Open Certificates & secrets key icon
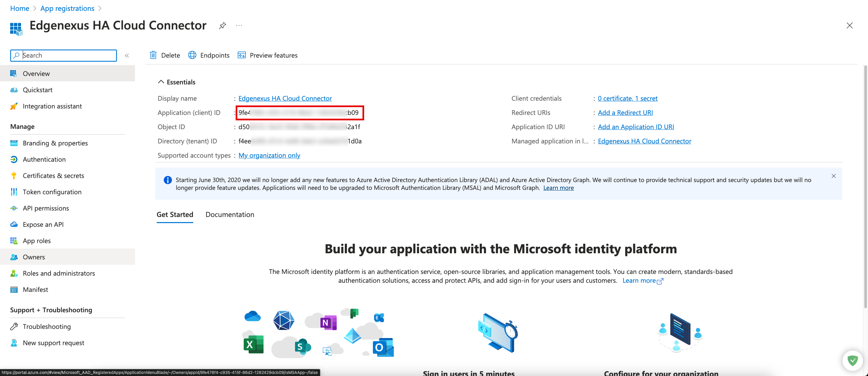The height and width of the screenshot is (376, 868). pyautogui.click(x=14, y=176)
